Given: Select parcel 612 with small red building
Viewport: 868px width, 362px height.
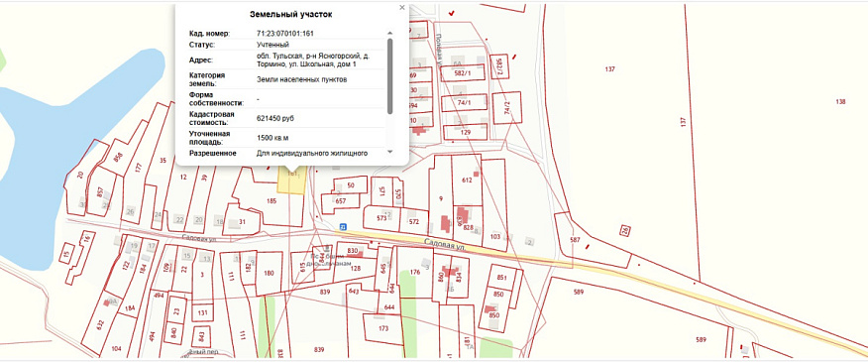Looking at the screenshot, I should (467, 180).
